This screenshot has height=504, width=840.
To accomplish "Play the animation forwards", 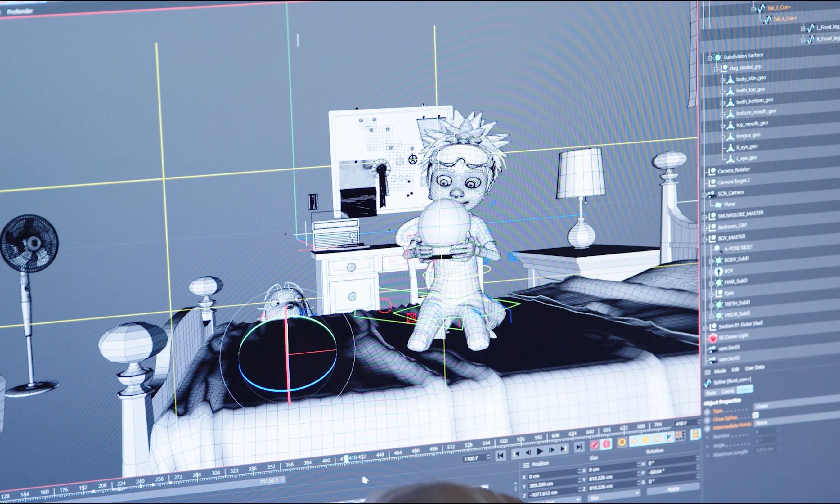I will pyautogui.click(x=540, y=451).
